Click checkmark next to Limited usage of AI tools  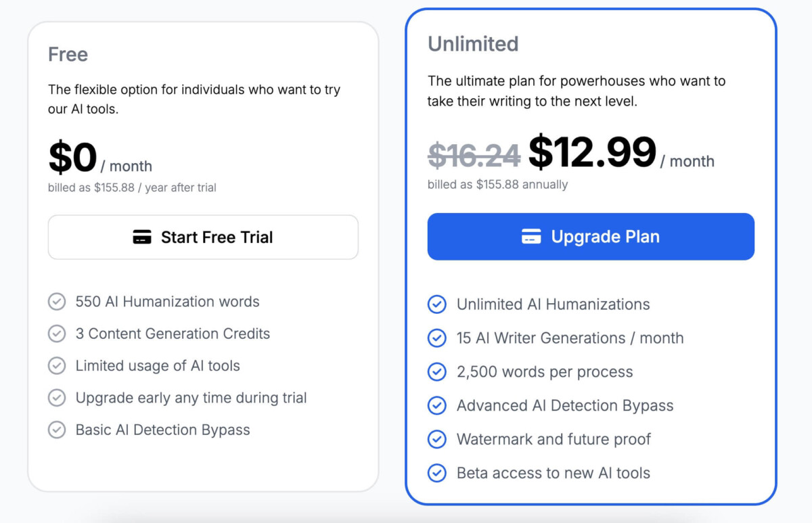click(x=57, y=366)
